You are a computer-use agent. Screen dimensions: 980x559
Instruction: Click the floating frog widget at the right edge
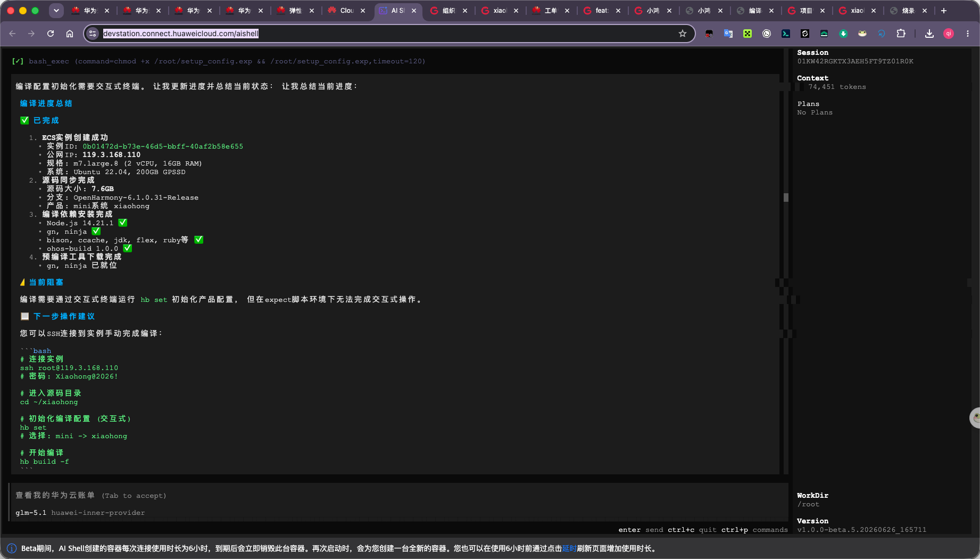point(975,417)
